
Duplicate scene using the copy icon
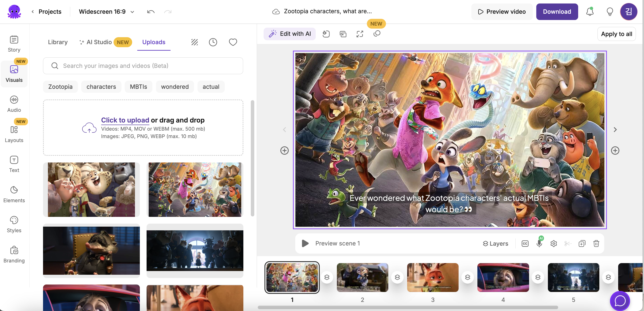(582, 243)
